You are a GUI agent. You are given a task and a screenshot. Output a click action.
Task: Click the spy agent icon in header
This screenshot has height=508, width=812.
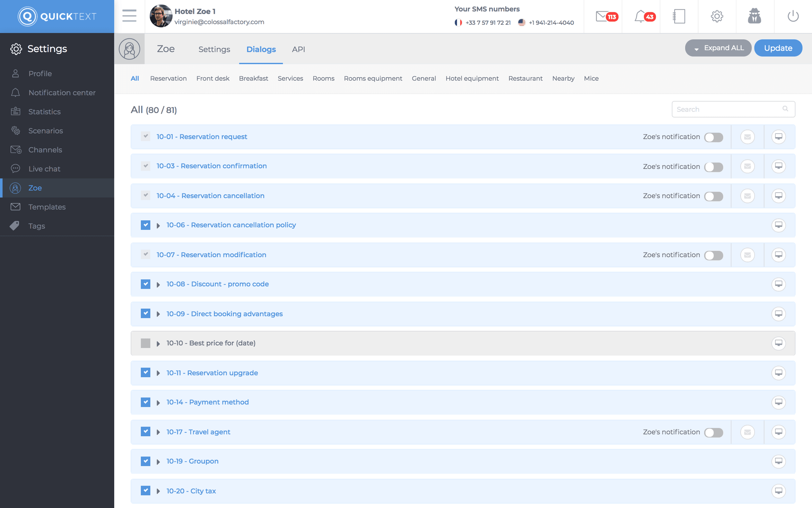click(x=754, y=16)
